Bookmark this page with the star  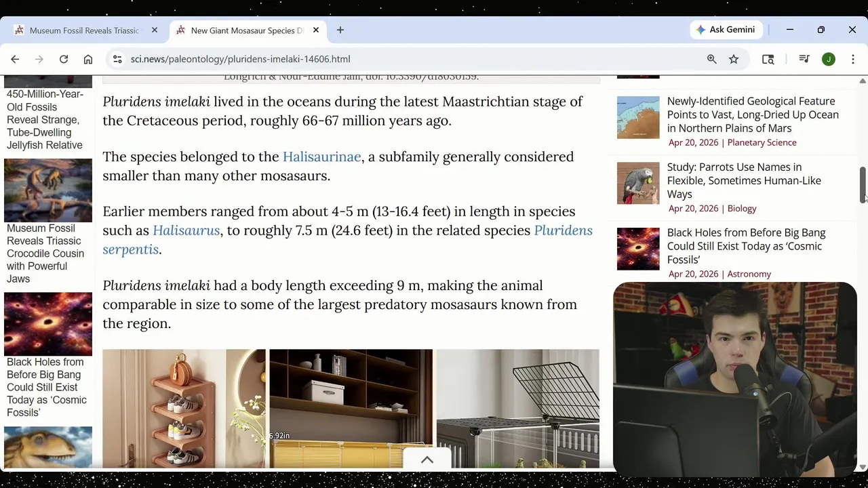click(734, 59)
